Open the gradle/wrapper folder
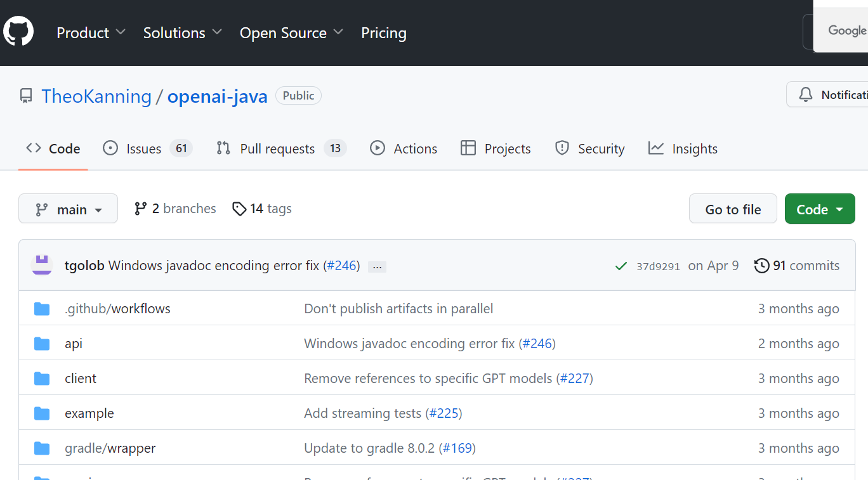Image resolution: width=868 pixels, height=480 pixels. click(x=110, y=448)
